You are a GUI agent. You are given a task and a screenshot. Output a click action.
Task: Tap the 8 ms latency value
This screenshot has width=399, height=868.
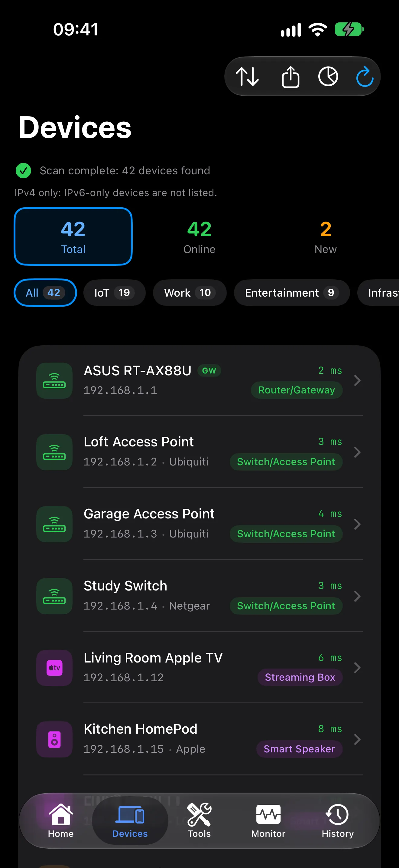(330, 729)
